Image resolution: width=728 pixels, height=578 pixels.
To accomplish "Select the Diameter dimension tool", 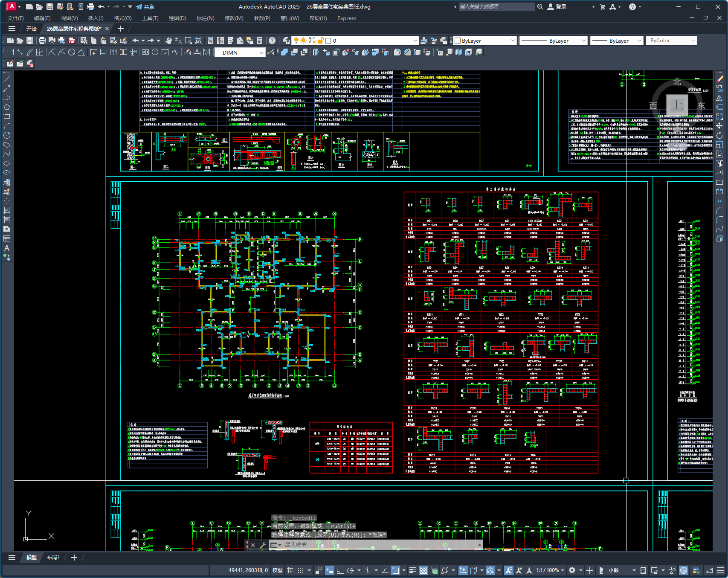I will click(72, 52).
